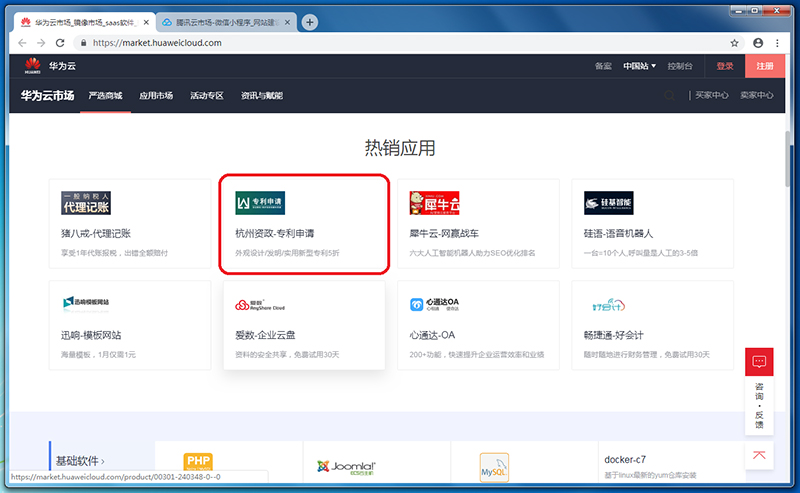Click the 备案 header link
800x493 pixels.
coord(603,66)
